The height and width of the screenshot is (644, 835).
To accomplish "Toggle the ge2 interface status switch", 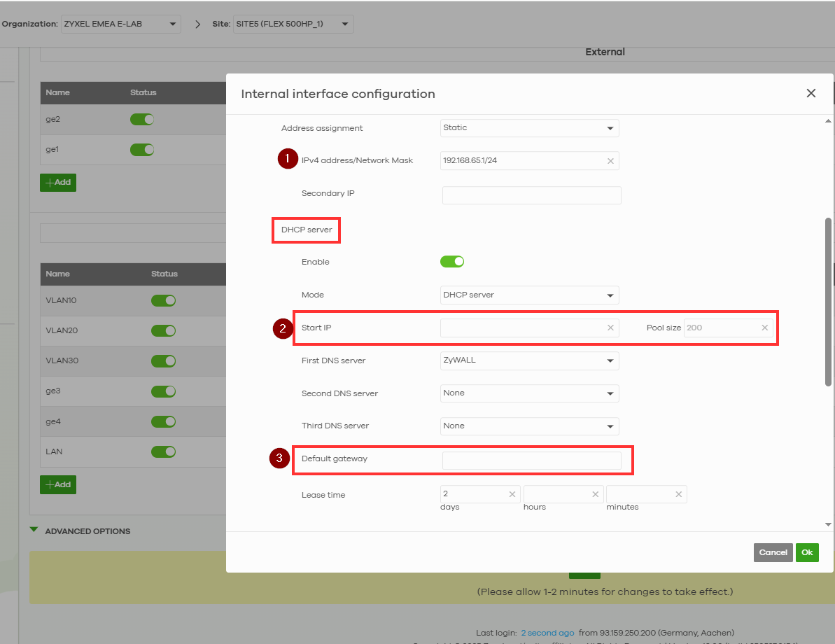I will (142, 120).
